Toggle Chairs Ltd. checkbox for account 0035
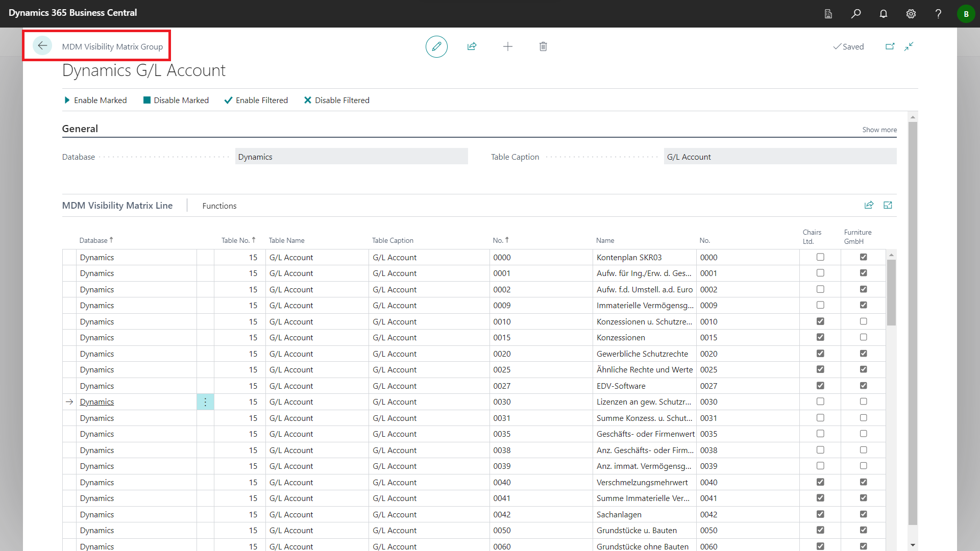 [820, 434]
